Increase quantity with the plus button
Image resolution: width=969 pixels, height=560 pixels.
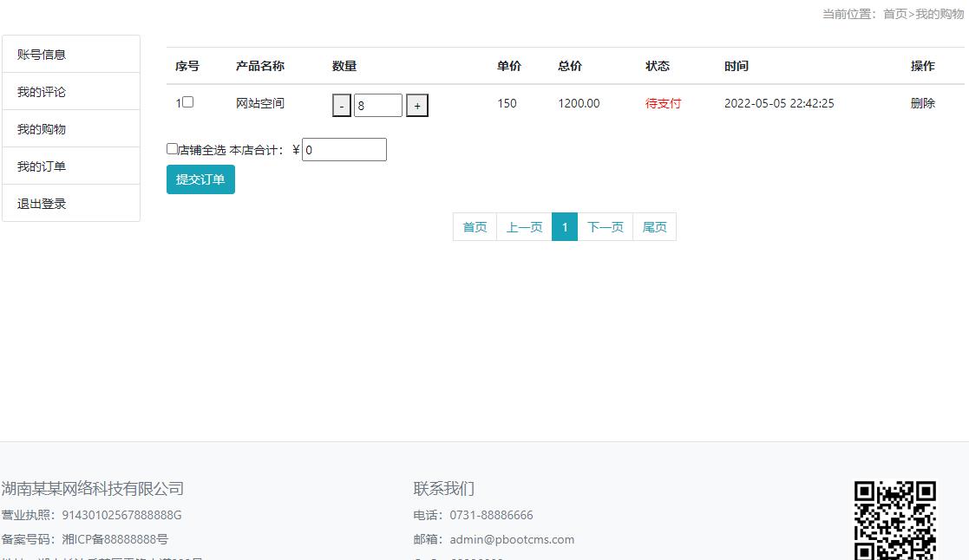[417, 106]
